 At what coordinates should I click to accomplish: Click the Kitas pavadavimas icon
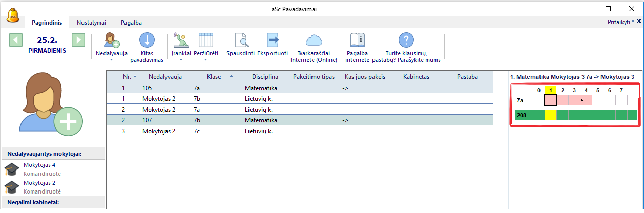[x=147, y=40]
